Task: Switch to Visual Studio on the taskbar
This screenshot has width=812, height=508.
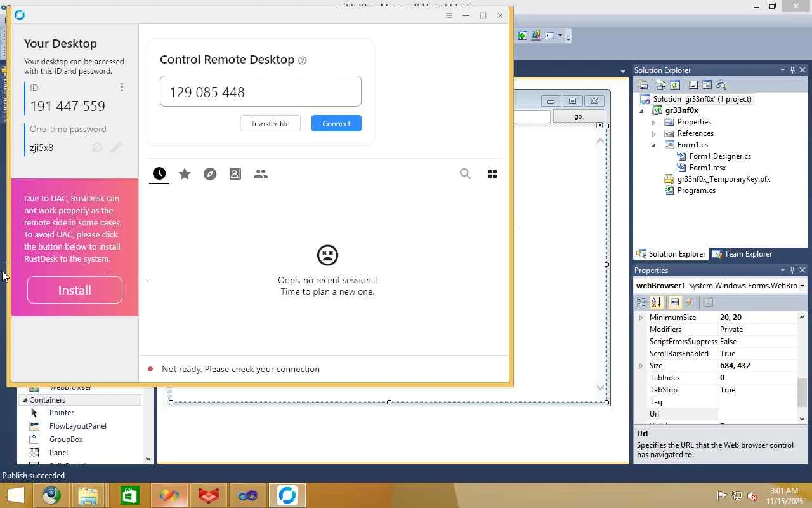Action: click(x=247, y=495)
